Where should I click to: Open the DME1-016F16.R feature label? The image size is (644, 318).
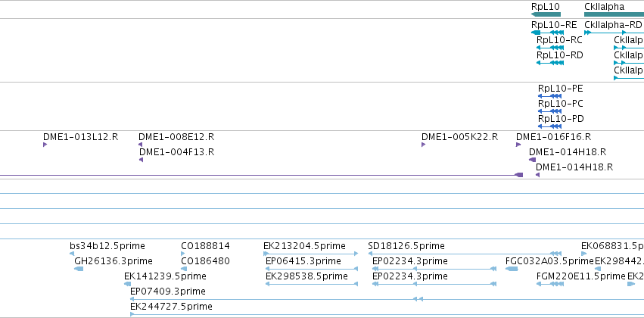553,137
